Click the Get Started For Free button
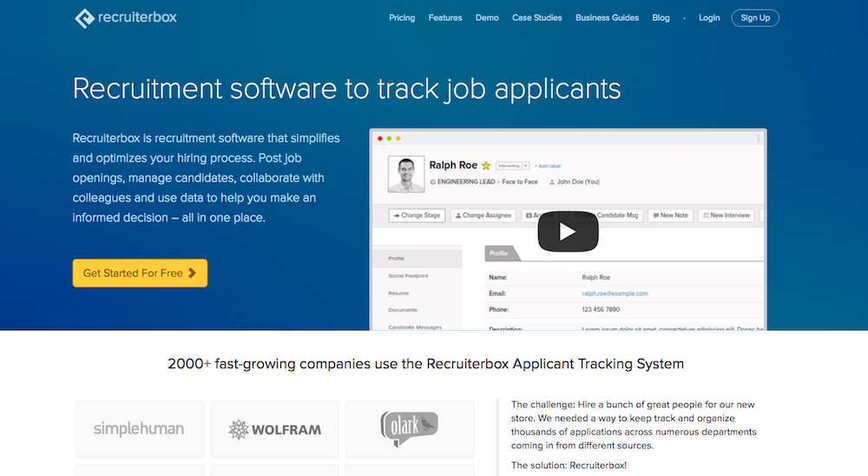This screenshot has width=868, height=476. (140, 273)
